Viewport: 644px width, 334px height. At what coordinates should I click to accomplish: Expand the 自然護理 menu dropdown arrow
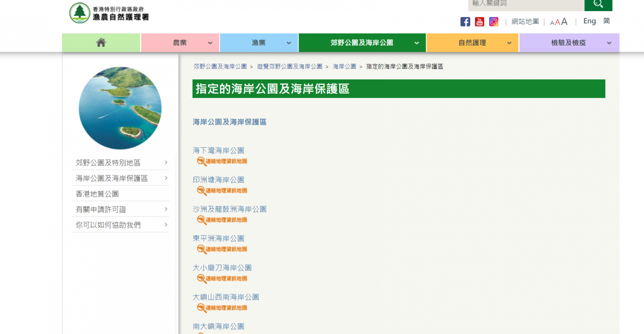click(x=509, y=43)
